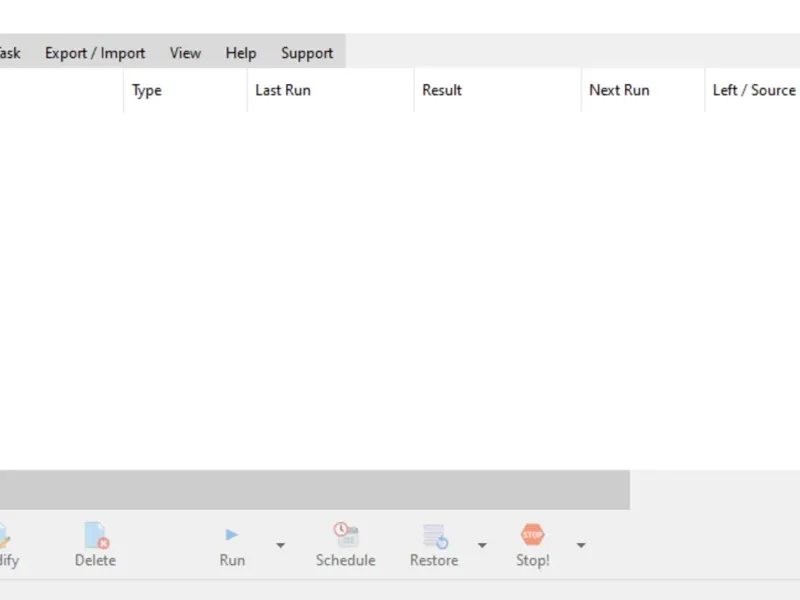Image resolution: width=800 pixels, height=600 pixels.
Task: Click the horizontal scrollbar thumb
Action: 315,490
